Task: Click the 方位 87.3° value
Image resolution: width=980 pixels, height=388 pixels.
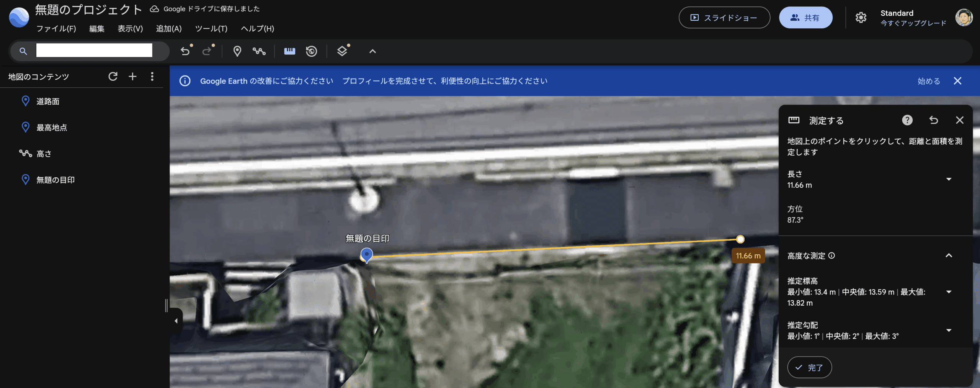Action: pos(795,220)
